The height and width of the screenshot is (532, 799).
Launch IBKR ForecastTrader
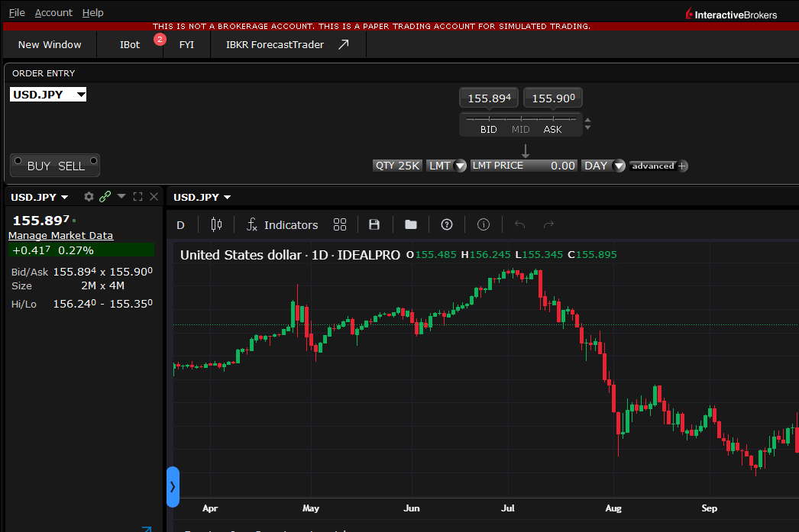[x=275, y=45]
